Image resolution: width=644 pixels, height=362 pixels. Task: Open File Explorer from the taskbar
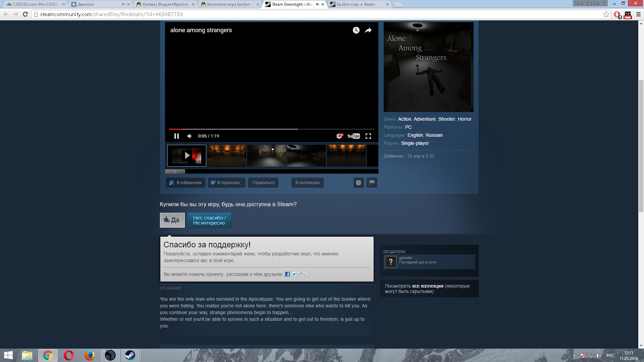click(x=27, y=355)
